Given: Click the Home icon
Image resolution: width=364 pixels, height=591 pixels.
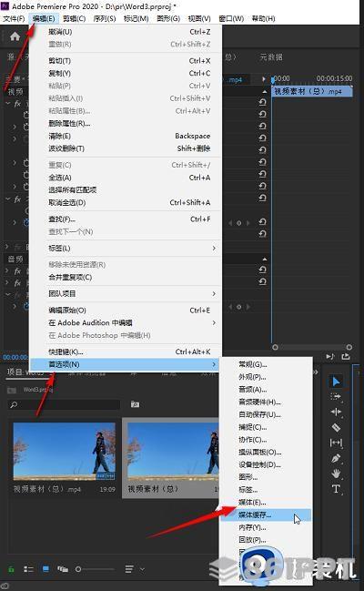Looking at the screenshot, I should (15, 36).
